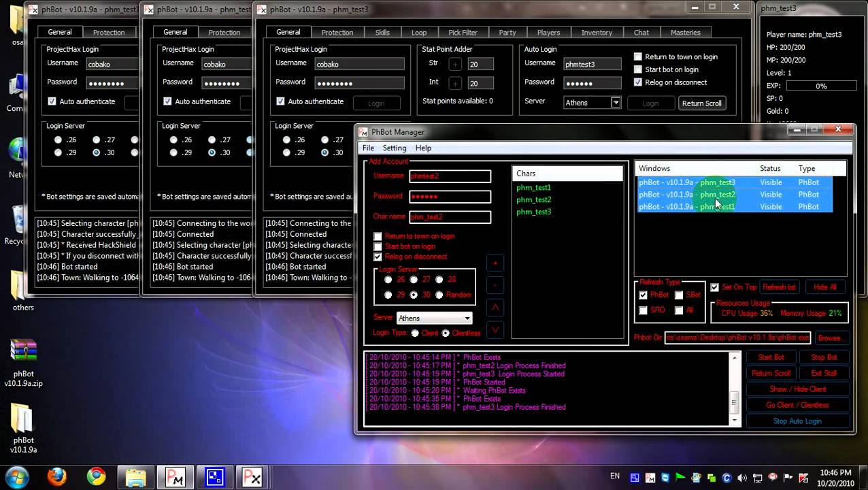Screen dimensions: 868x490
Task: Select login server .26 in phm_test3 window
Action: (286, 140)
